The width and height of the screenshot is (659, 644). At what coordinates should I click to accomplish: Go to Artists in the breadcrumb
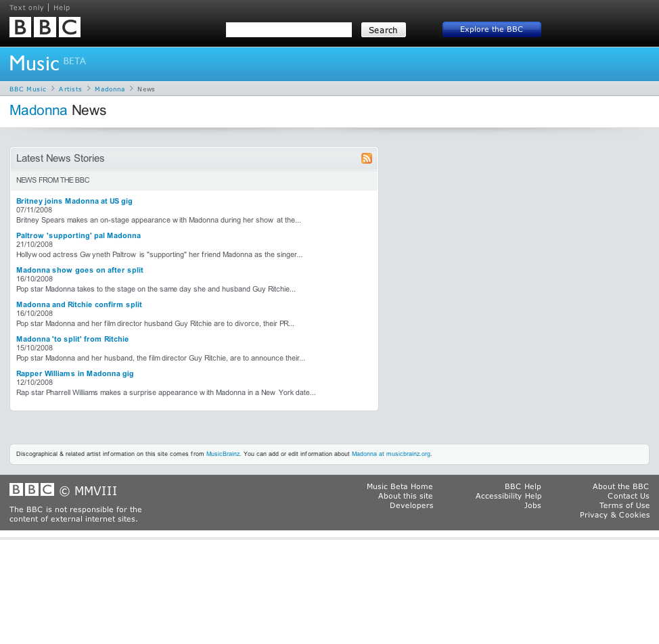(x=70, y=89)
